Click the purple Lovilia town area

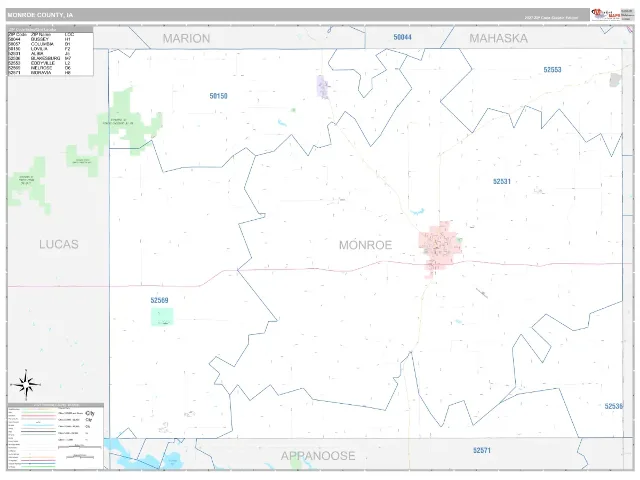(x=323, y=87)
